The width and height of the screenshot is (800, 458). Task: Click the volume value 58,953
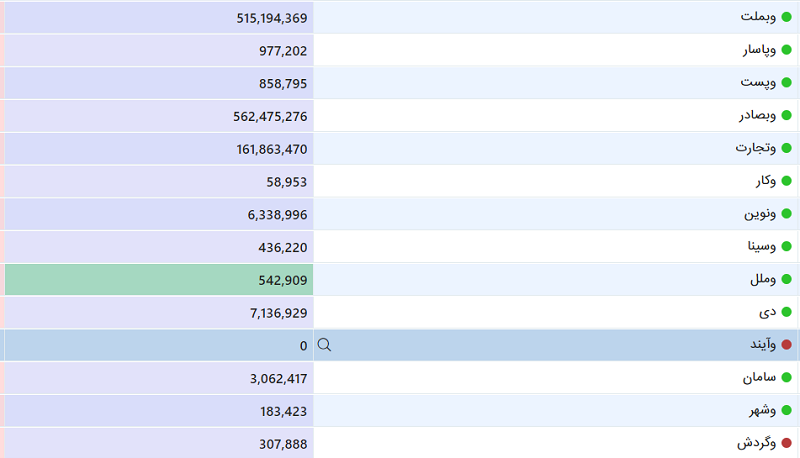(x=286, y=182)
